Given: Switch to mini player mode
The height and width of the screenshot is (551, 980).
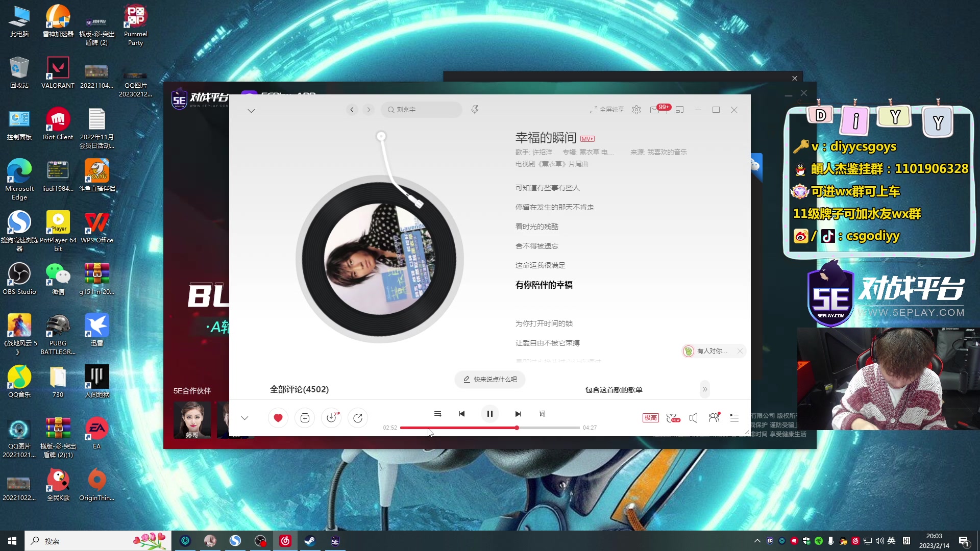Looking at the screenshot, I should click(679, 110).
